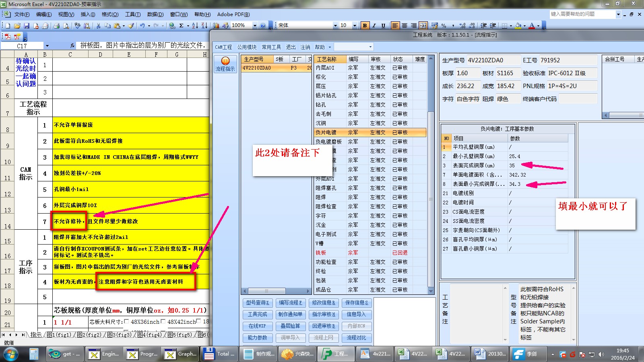Click the Convert to Adobe PDF icon
Viewport: 644px width, 362px height.
tap(8, 37)
